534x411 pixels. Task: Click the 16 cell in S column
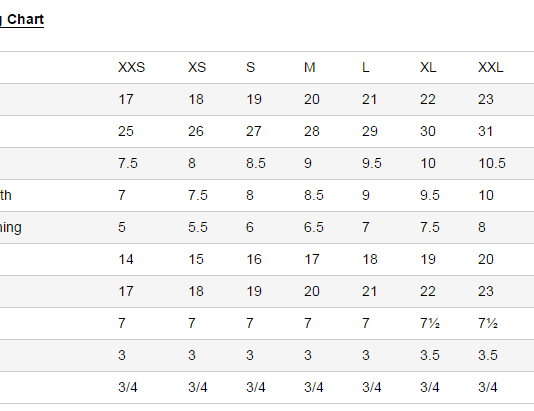254,259
